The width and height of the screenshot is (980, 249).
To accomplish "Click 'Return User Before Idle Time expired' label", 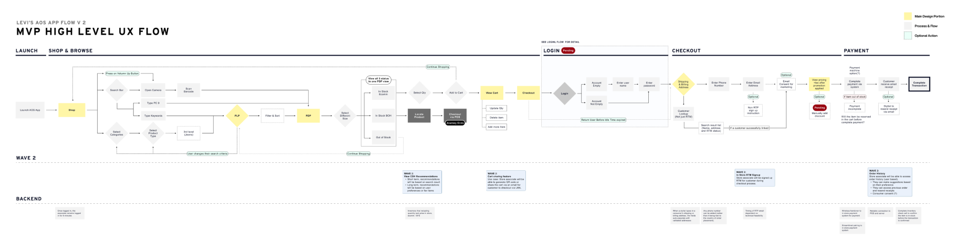I will pyautogui.click(x=603, y=120).
